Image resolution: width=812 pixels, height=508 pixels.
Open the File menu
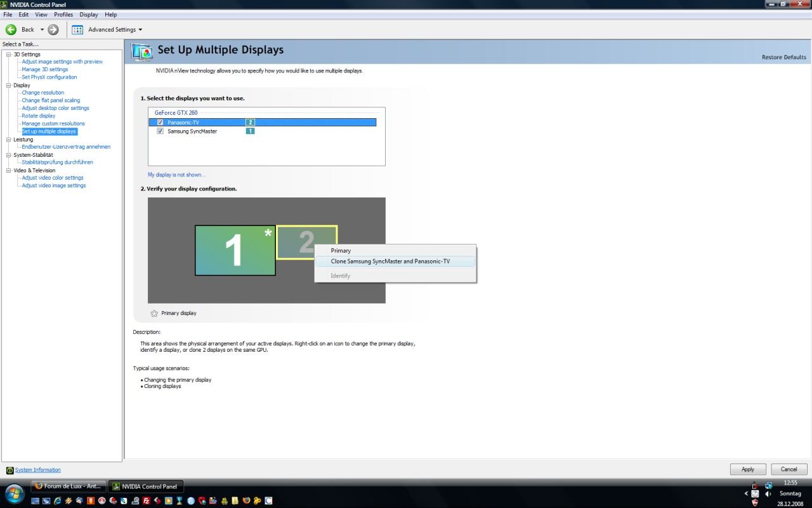point(8,14)
